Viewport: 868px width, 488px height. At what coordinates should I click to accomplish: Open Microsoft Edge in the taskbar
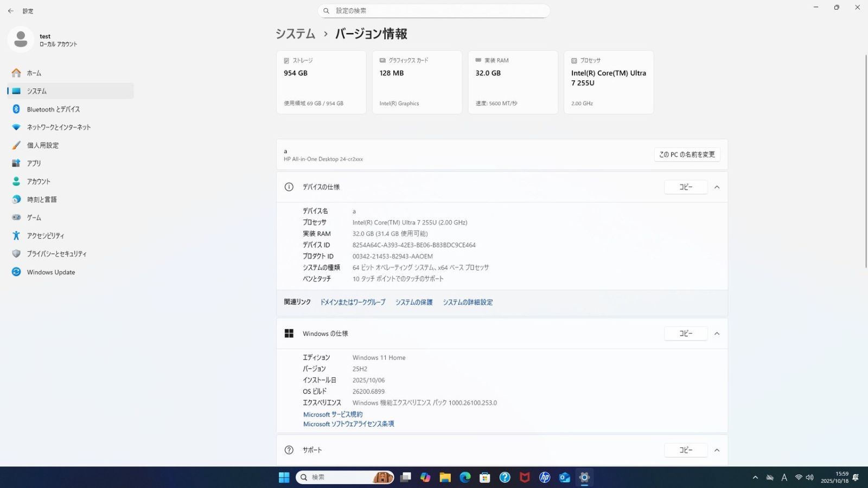coord(464,478)
